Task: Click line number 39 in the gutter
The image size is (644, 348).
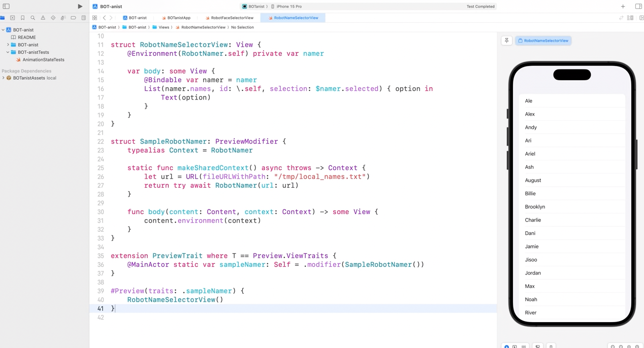Action: click(100, 291)
